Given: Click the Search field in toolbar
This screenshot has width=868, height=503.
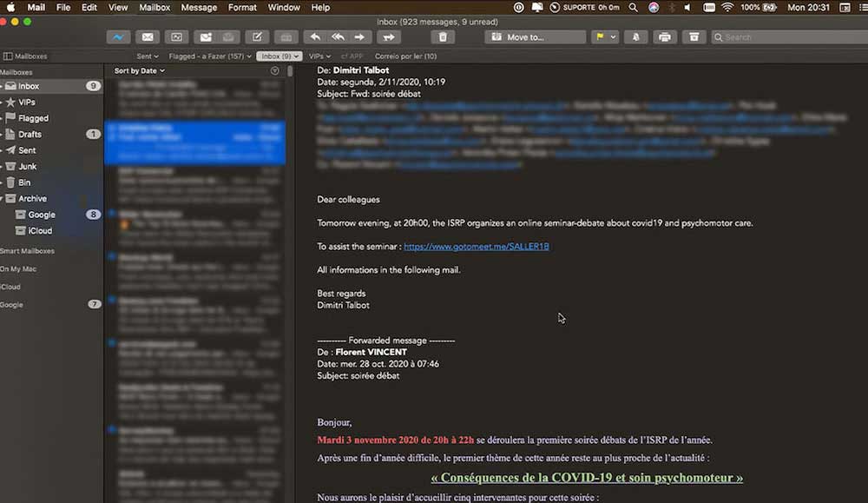Looking at the screenshot, I should click(x=789, y=37).
